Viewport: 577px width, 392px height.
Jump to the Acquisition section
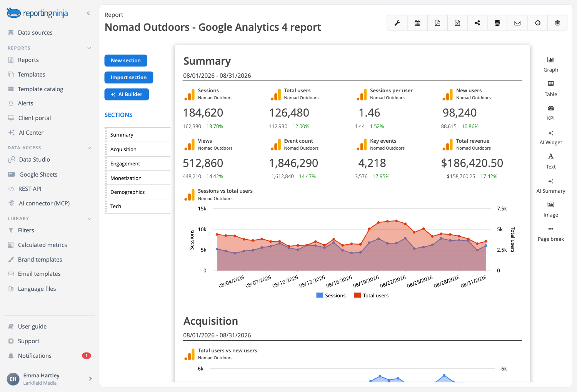tap(138, 149)
